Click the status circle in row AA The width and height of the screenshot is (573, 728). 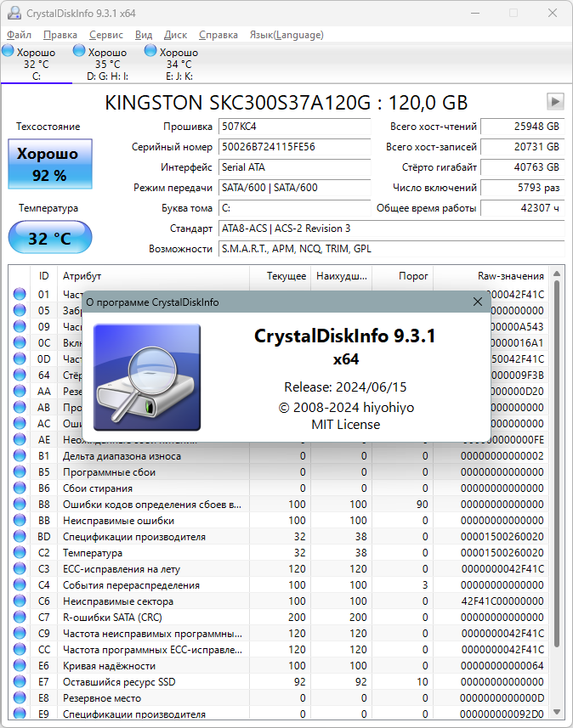pos(20,391)
